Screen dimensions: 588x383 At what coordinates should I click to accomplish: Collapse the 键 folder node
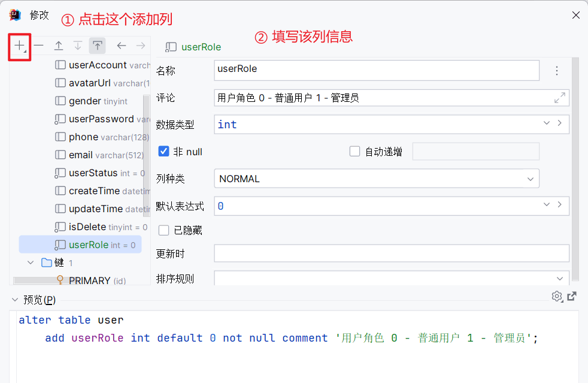click(x=31, y=263)
